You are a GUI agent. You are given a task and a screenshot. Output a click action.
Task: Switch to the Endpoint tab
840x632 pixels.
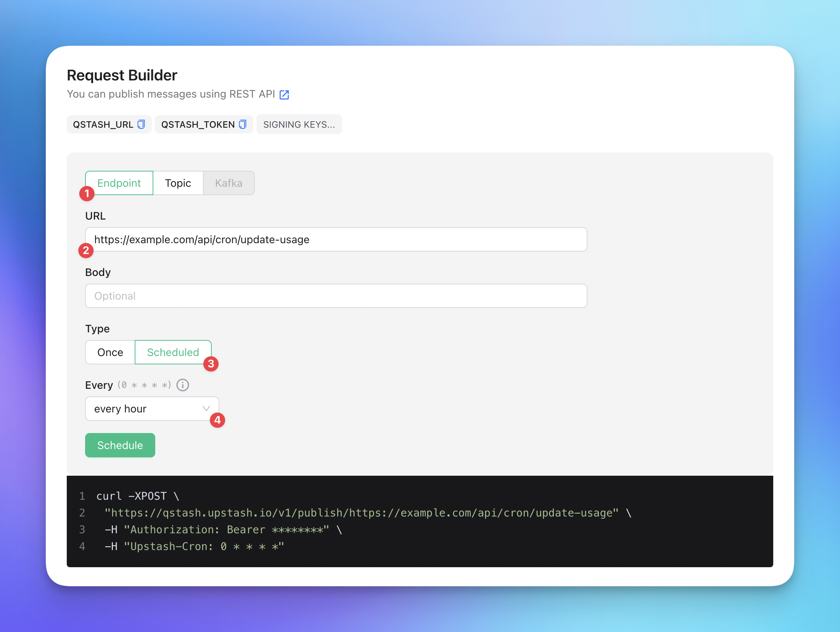(x=119, y=183)
